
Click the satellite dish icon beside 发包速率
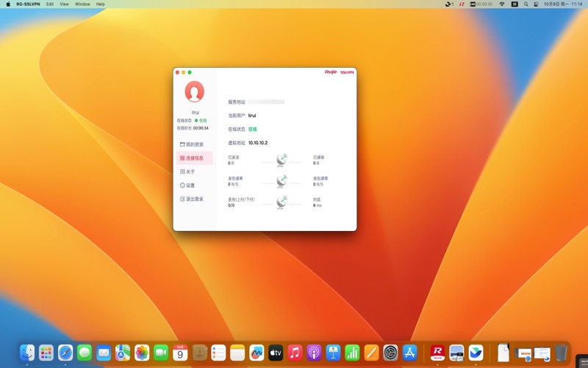click(282, 181)
